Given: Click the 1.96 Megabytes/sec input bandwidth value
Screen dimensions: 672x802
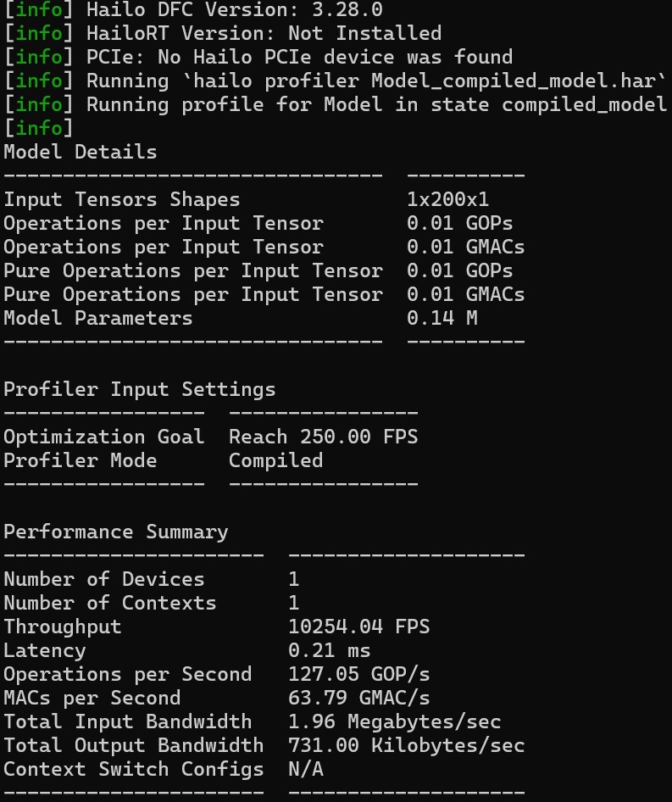Looking at the screenshot, I should pos(394,722).
